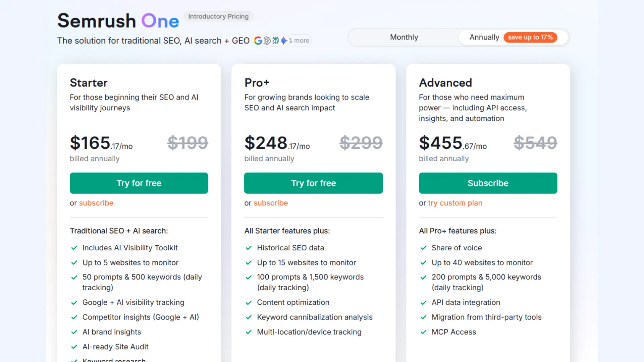Click the save up to 17% badge
The height and width of the screenshot is (362, 644).
(x=531, y=37)
